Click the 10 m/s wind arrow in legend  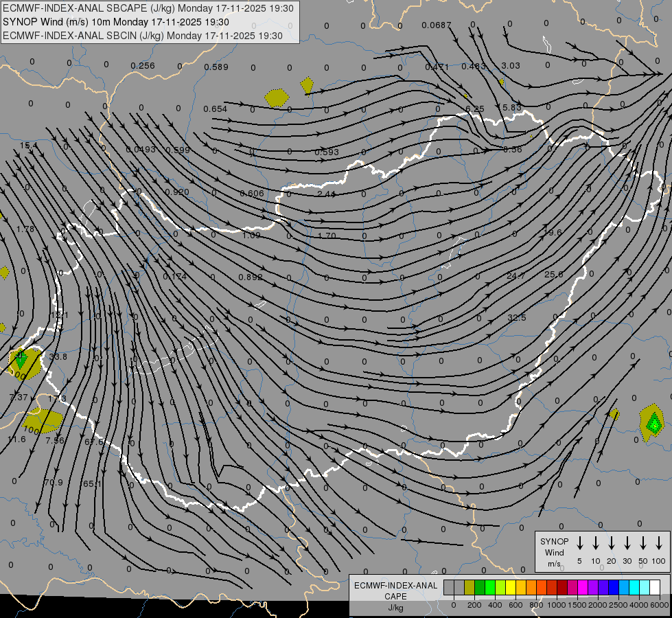[x=596, y=543]
